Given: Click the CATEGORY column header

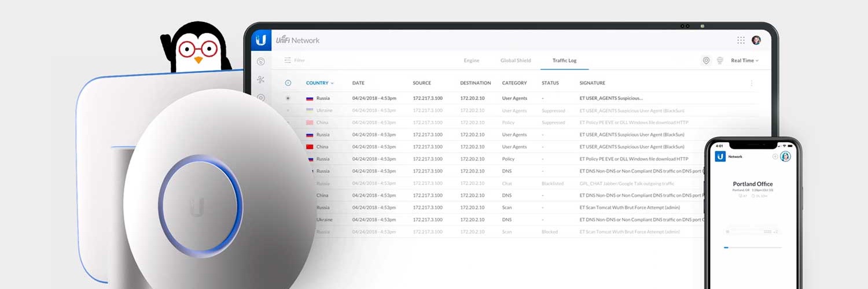Looking at the screenshot, I should (x=514, y=83).
